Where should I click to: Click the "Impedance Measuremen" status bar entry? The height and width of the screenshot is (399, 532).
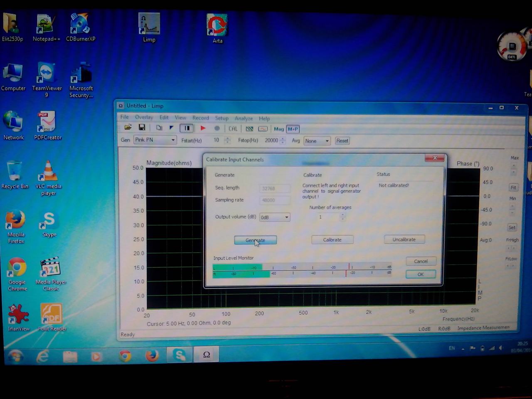pos(483,328)
